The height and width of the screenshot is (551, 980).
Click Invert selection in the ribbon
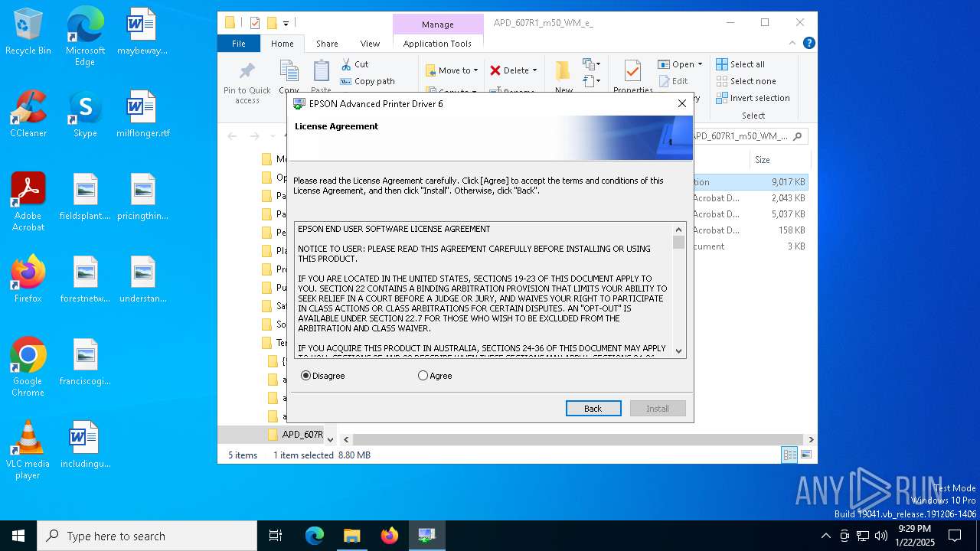point(753,98)
